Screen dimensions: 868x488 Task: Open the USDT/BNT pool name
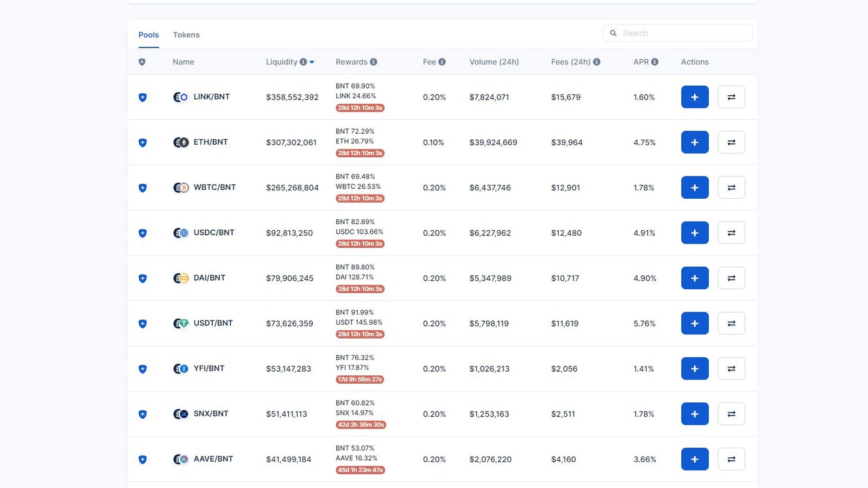(x=213, y=323)
